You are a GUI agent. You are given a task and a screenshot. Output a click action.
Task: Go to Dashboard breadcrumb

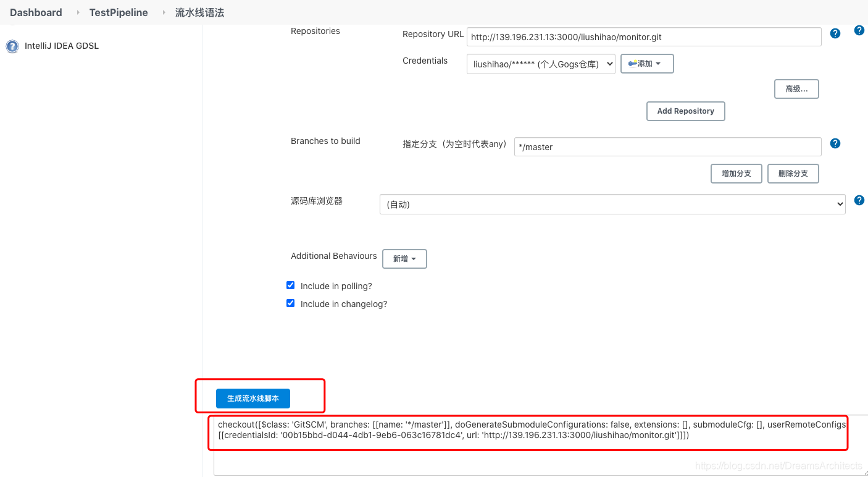coord(36,12)
